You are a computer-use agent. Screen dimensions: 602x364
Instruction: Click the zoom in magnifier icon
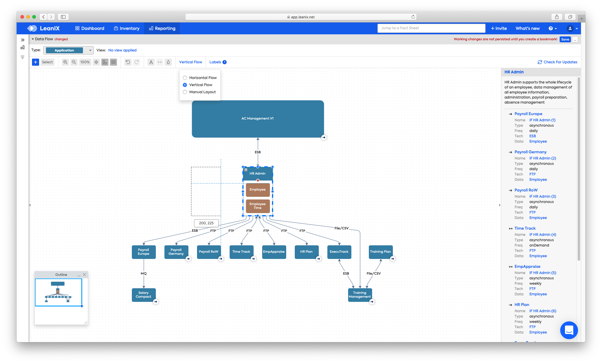(65, 62)
